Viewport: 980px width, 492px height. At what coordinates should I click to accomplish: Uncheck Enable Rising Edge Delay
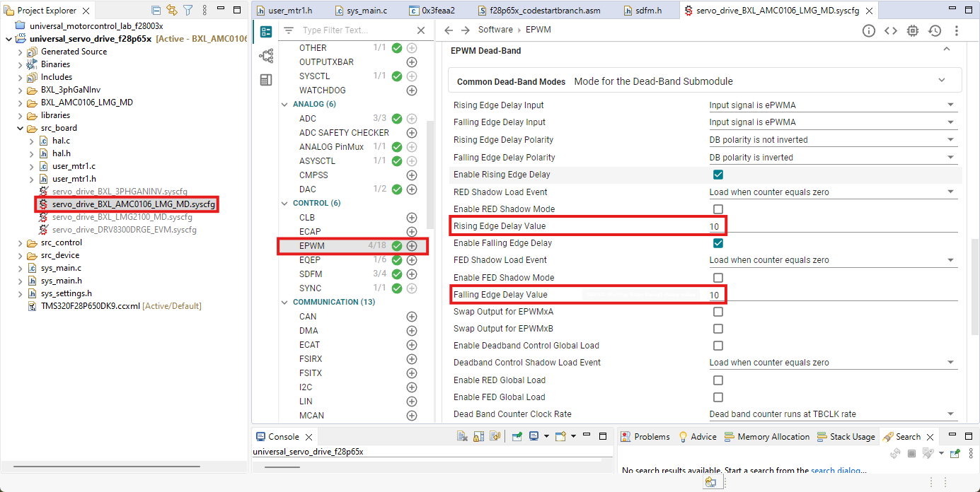tap(718, 175)
